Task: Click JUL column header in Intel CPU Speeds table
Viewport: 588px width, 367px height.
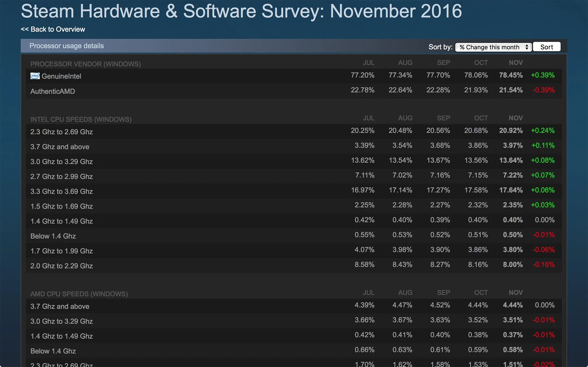Action: click(x=368, y=118)
